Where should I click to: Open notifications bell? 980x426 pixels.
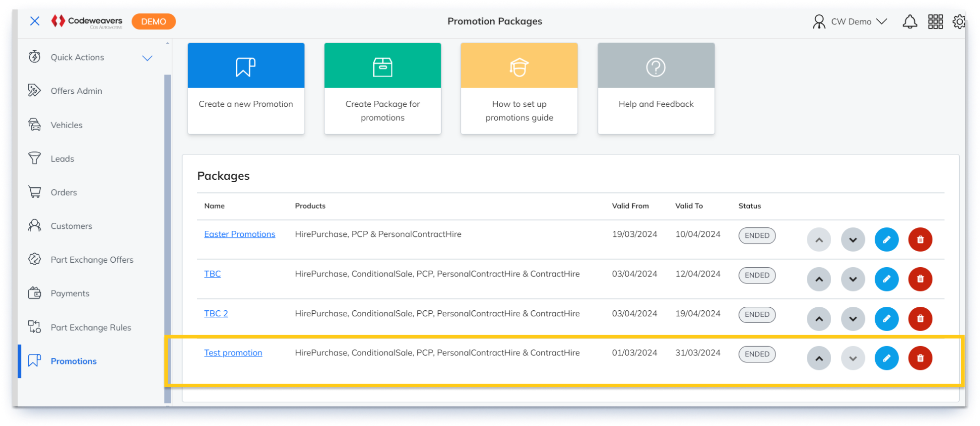pyautogui.click(x=910, y=21)
